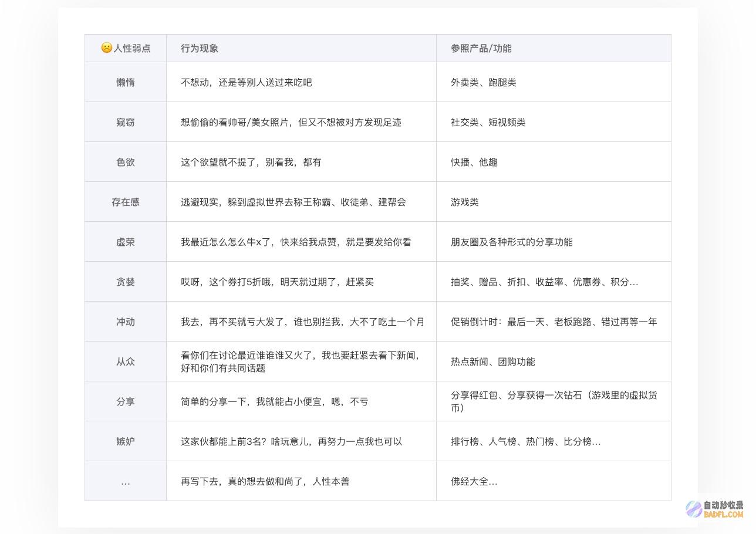Select the 行为现象 column header
This screenshot has width=756, height=534.
(x=301, y=48)
